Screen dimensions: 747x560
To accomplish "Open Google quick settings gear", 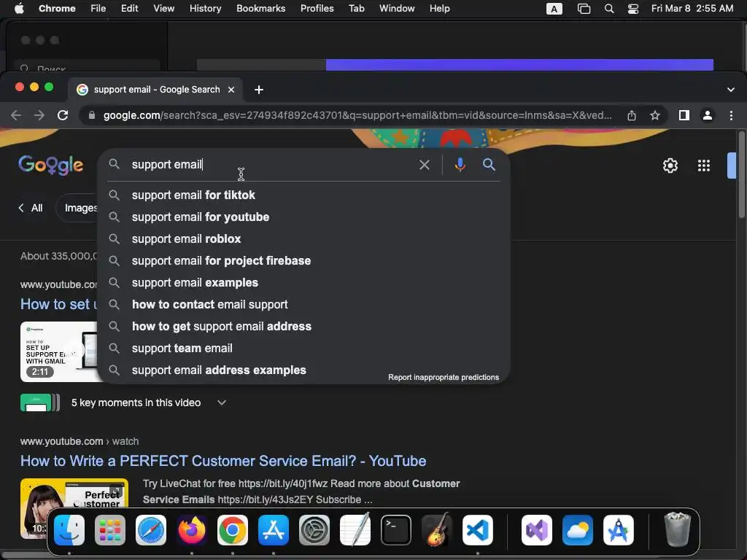I will pyautogui.click(x=670, y=166).
